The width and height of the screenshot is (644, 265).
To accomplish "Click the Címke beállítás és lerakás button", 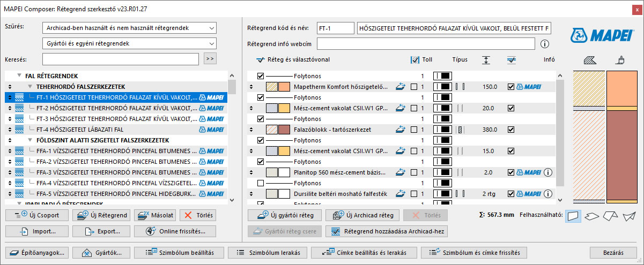I will (363, 252).
